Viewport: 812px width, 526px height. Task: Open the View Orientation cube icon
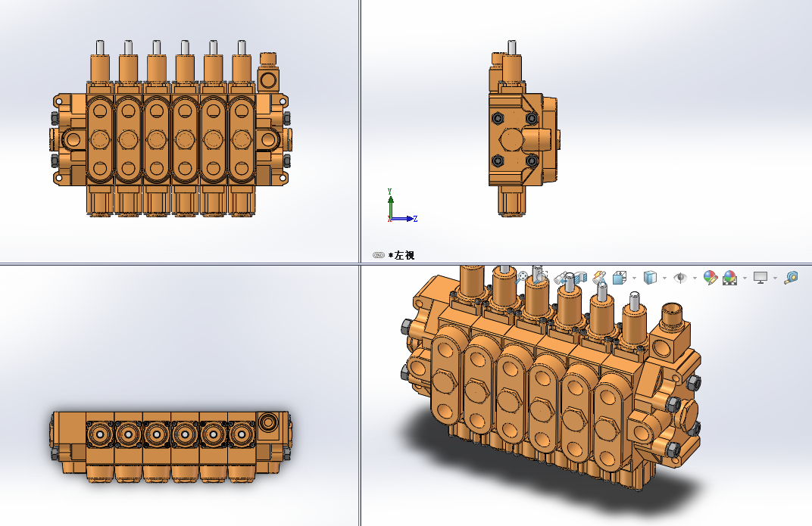click(620, 278)
